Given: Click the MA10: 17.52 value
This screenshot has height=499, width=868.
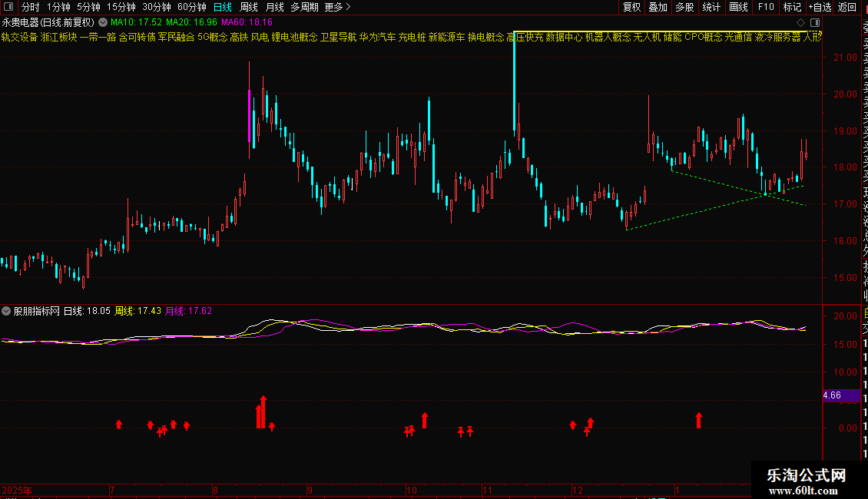Looking at the screenshot, I should coord(136,23).
